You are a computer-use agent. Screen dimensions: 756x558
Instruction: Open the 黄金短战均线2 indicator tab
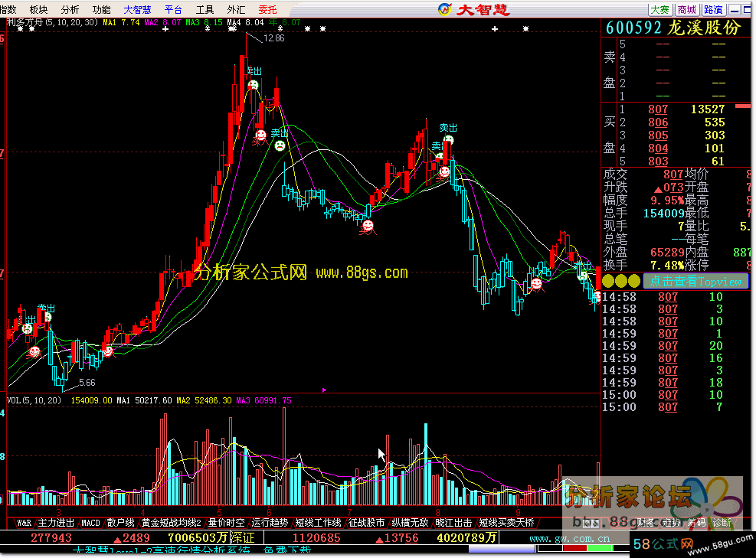pos(171,523)
